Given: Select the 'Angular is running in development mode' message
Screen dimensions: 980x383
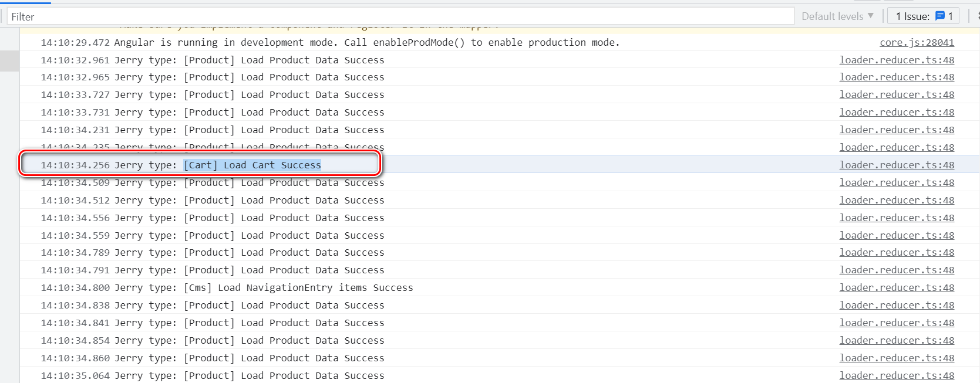Looking at the screenshot, I should click(367, 42).
